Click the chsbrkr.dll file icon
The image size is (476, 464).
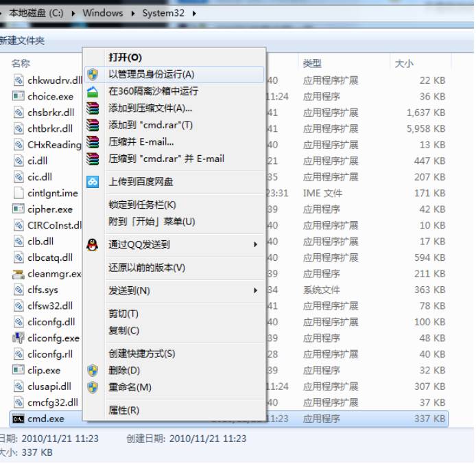tap(19, 113)
